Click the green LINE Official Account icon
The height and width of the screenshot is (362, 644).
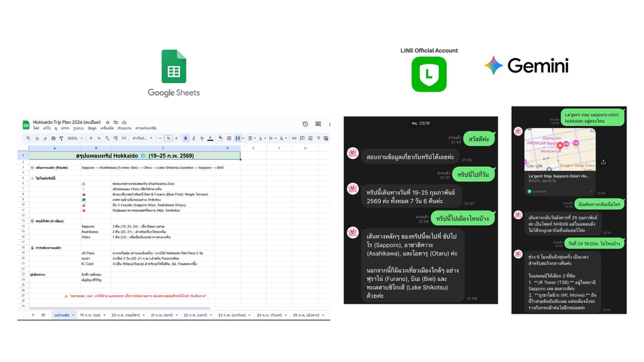(429, 74)
